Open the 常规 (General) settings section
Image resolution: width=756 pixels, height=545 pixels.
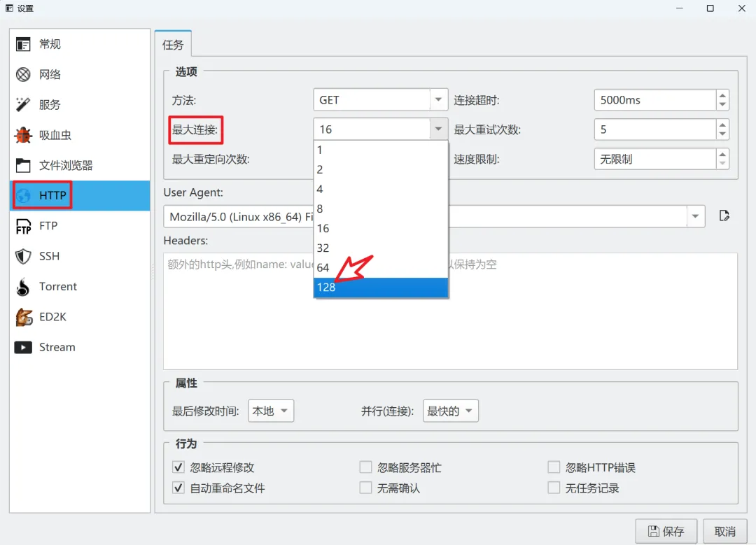48,43
